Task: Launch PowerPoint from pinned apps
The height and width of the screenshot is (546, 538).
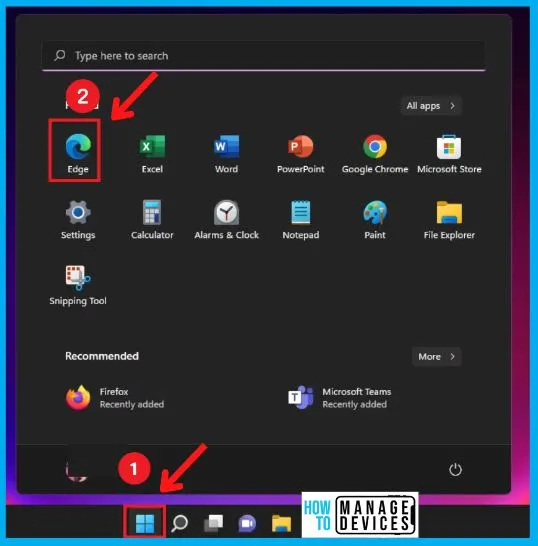Action: pos(301,154)
